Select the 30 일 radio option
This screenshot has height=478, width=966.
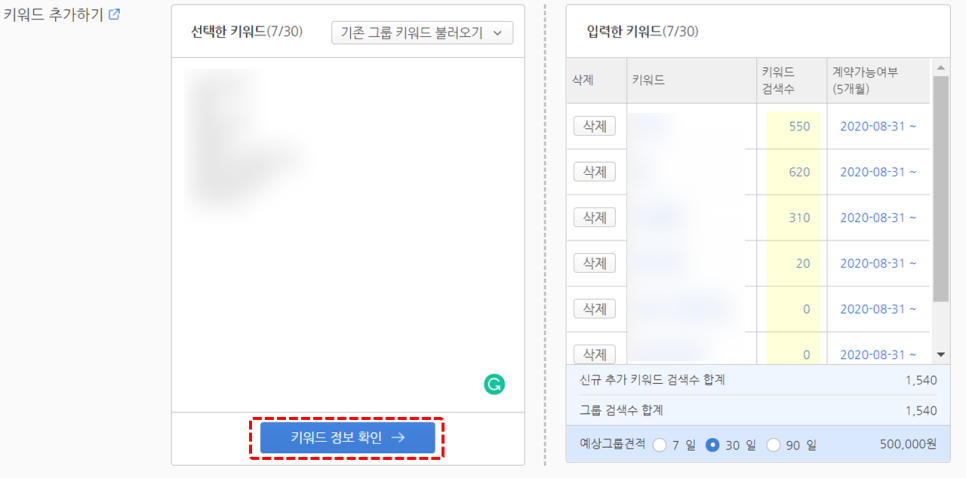pos(712,445)
